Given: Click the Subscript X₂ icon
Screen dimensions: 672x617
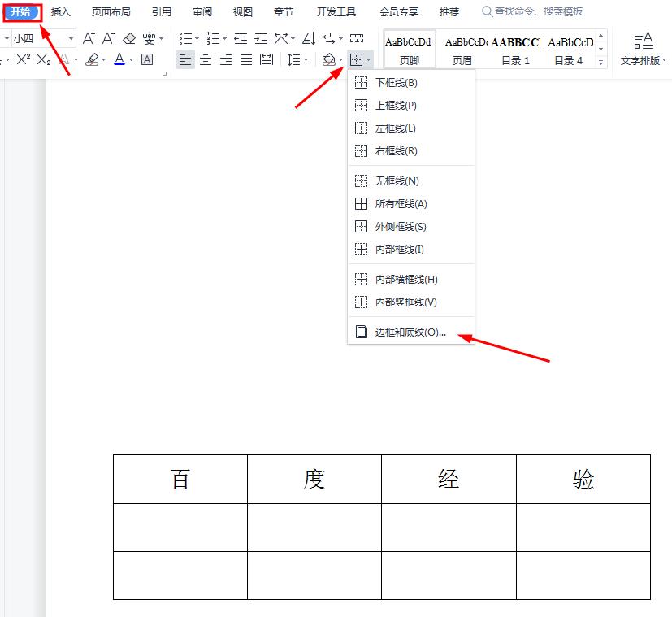Looking at the screenshot, I should click(44, 59).
